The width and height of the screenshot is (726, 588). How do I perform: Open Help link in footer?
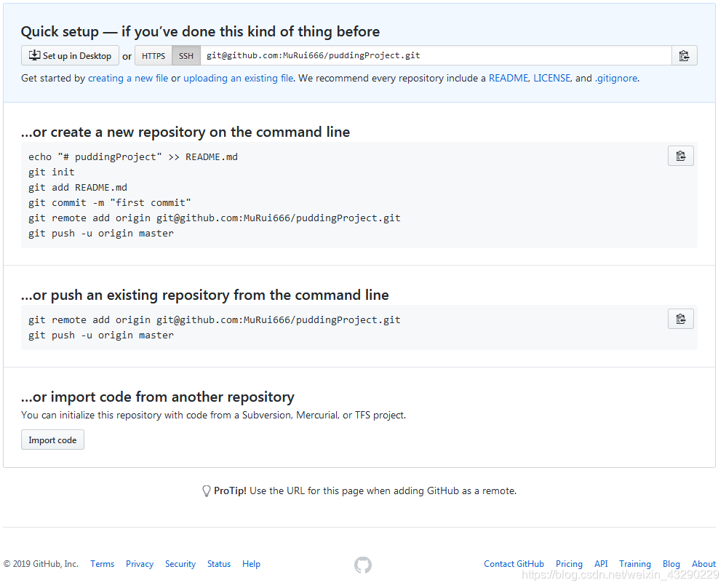252,564
